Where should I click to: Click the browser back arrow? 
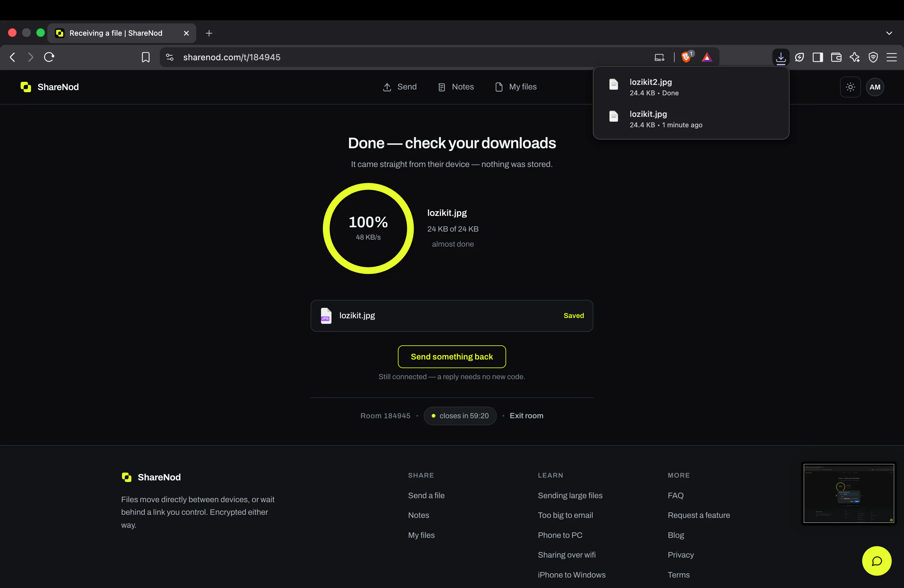click(x=13, y=58)
